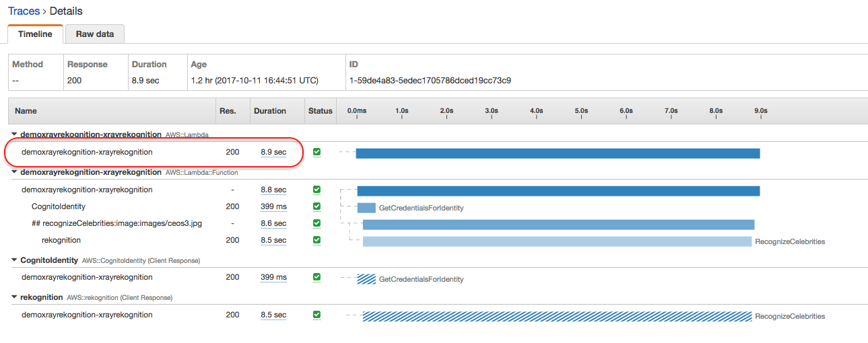Open the Traces breadcrumb link
The height and width of the screenshot is (343, 868).
[x=24, y=11]
